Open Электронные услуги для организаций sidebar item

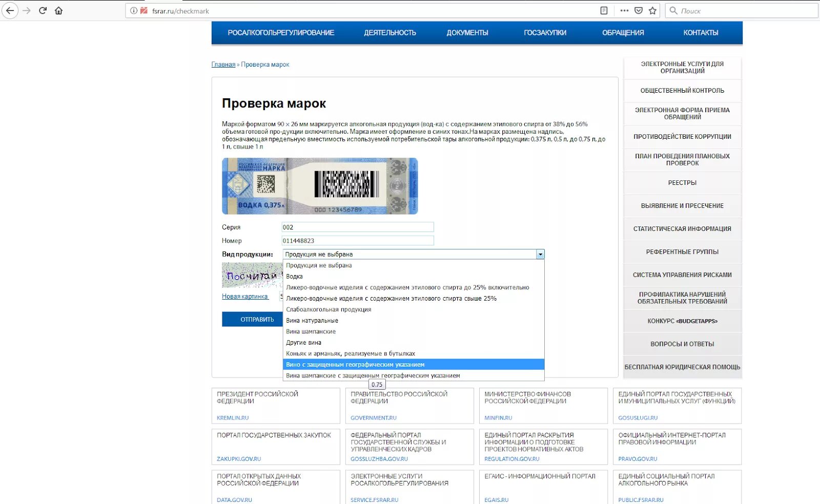point(682,68)
